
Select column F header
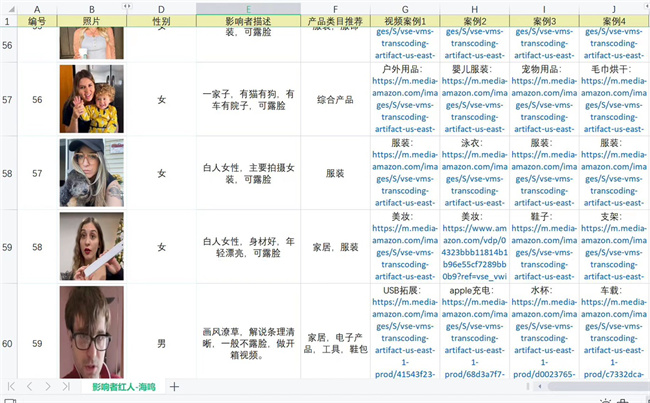(x=335, y=9)
